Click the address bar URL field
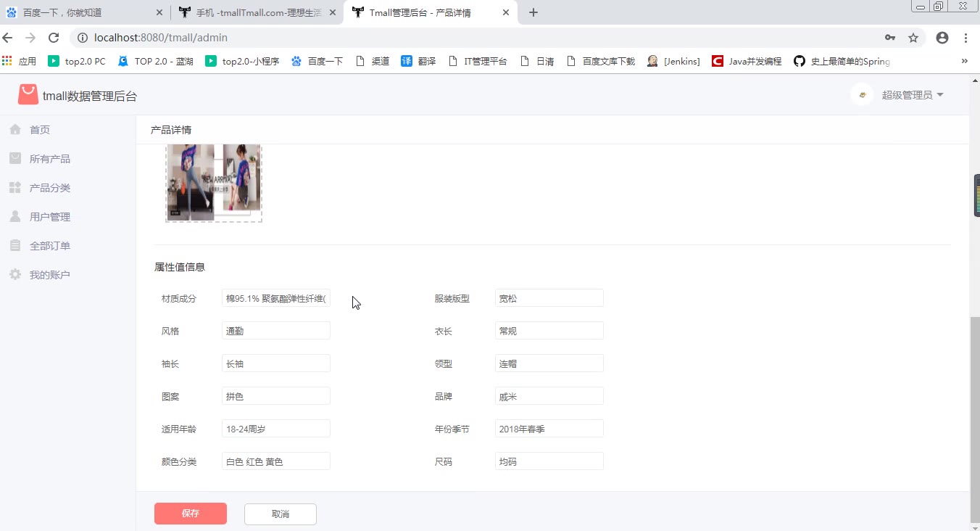 click(478, 38)
